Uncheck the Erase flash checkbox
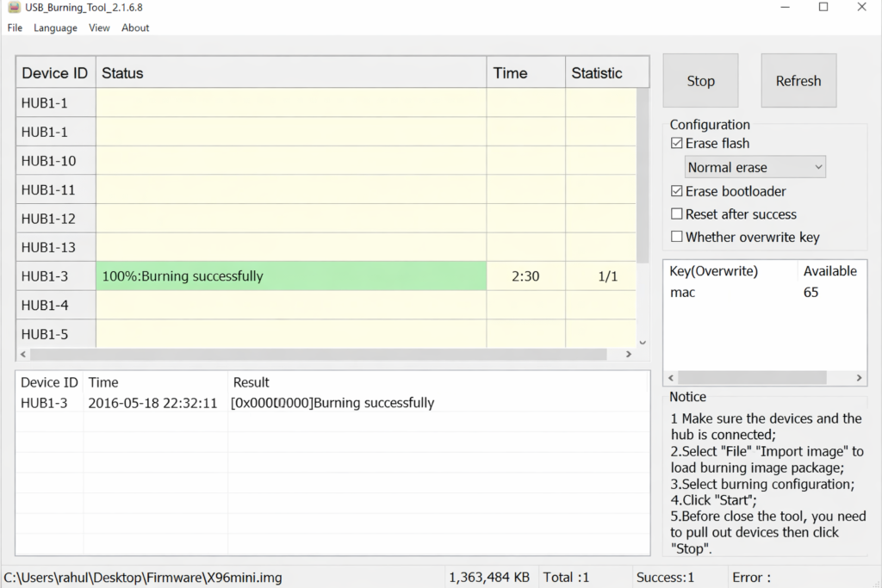The height and width of the screenshot is (588, 882). (x=677, y=144)
